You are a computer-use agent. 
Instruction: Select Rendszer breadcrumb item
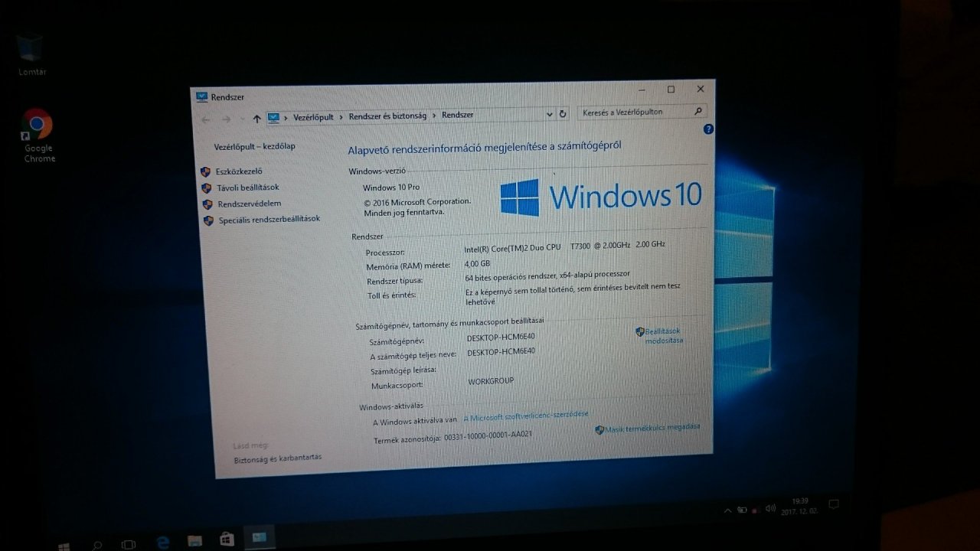[458, 115]
